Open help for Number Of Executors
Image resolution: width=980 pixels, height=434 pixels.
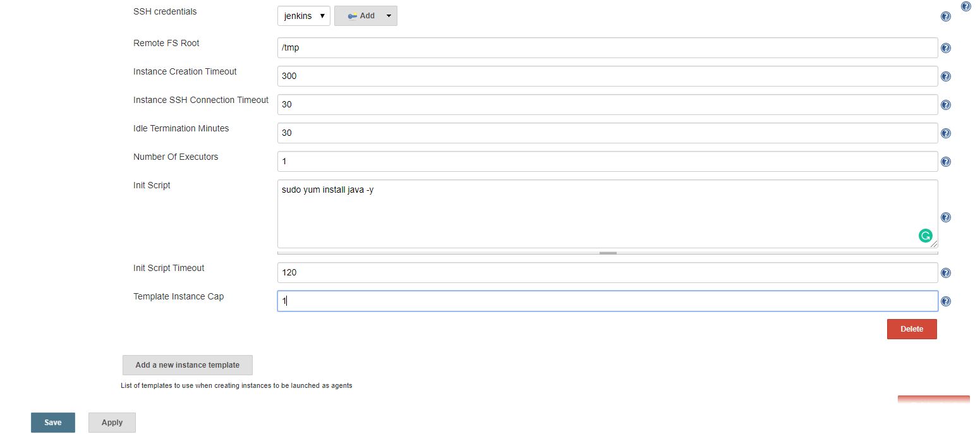[x=946, y=162]
